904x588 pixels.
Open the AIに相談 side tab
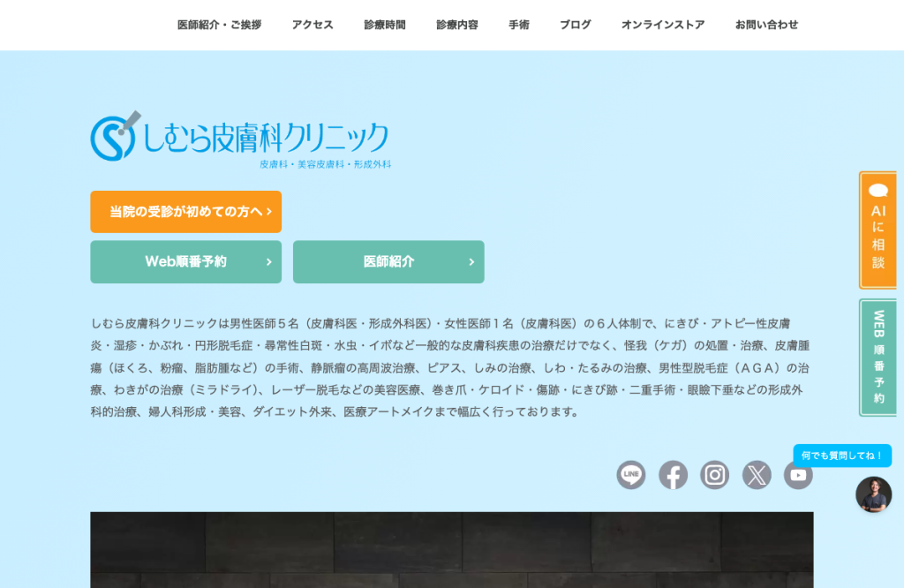[878, 230]
